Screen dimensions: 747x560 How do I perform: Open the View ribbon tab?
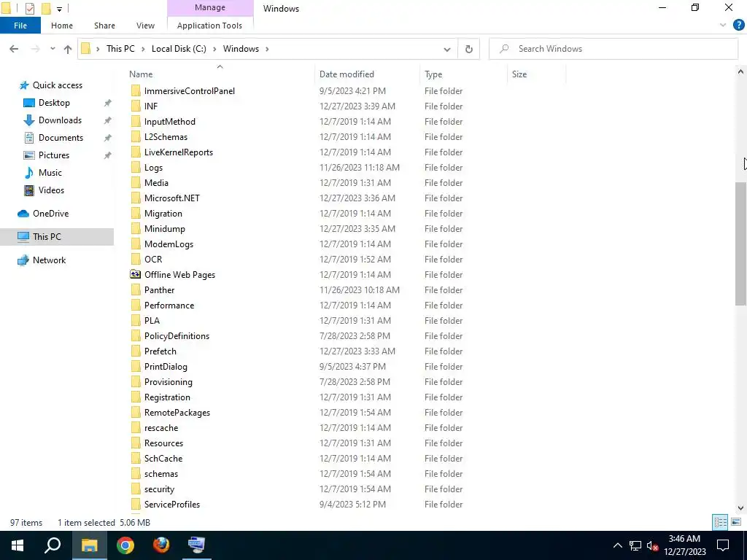point(145,26)
